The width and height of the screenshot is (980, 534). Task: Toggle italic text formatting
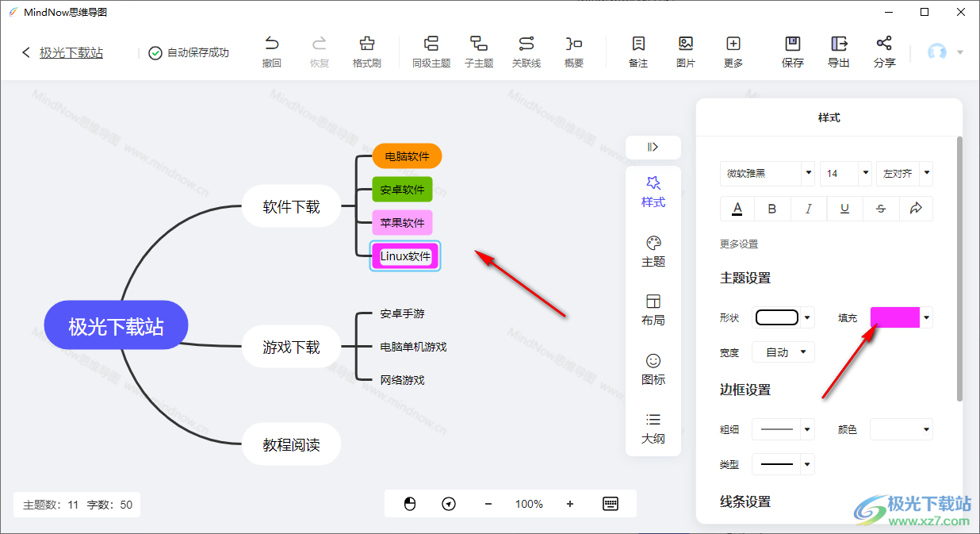pyautogui.click(x=809, y=209)
